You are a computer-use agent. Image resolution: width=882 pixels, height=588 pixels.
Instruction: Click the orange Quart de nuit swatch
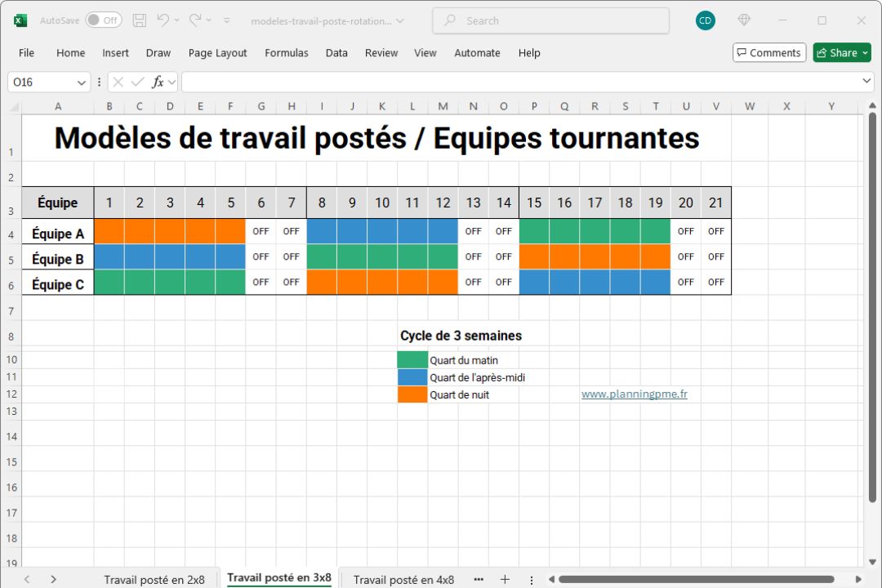click(x=412, y=394)
